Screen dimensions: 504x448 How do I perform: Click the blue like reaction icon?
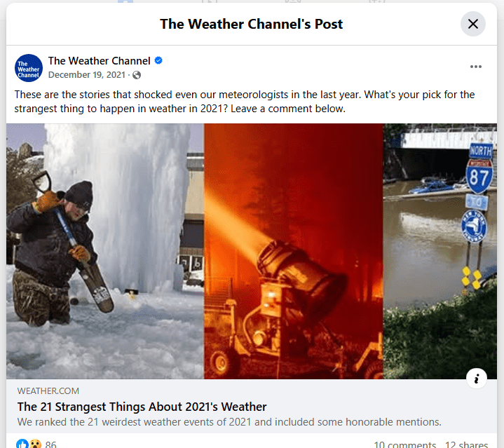(x=22, y=444)
